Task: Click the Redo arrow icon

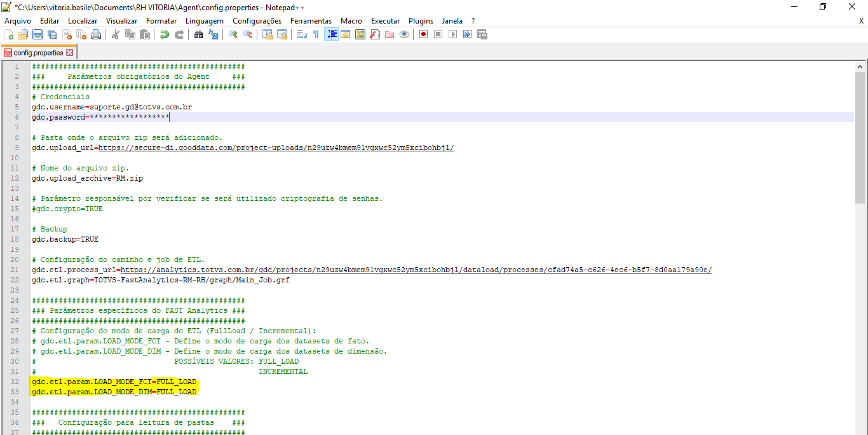Action: click(179, 34)
